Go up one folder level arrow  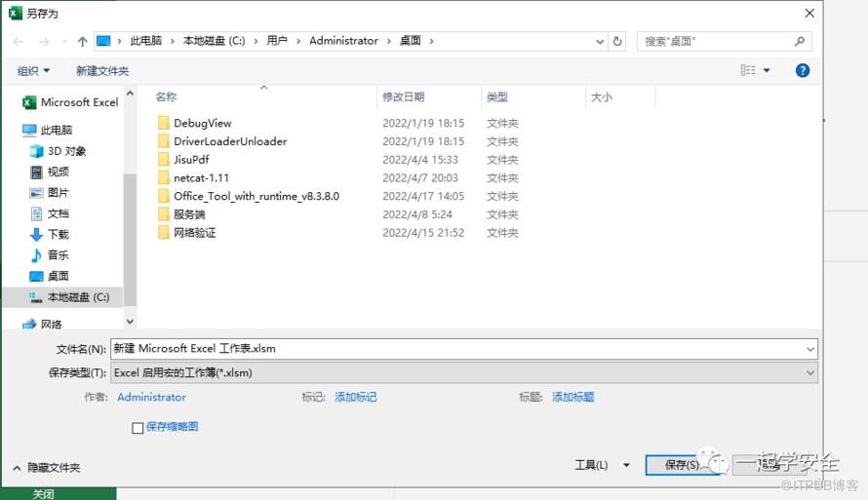[83, 42]
